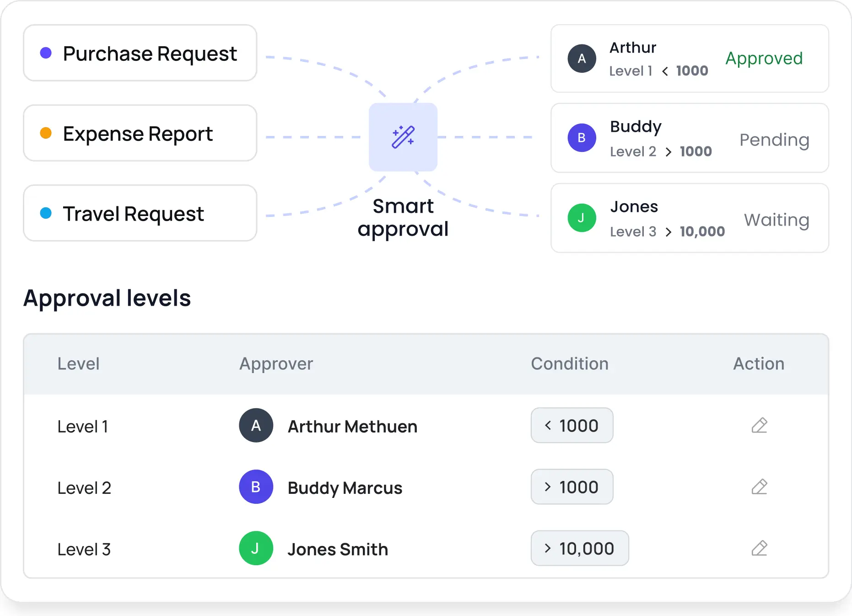Screen dimensions: 852x616
Task: Select the Travel Request card
Action: (x=140, y=213)
